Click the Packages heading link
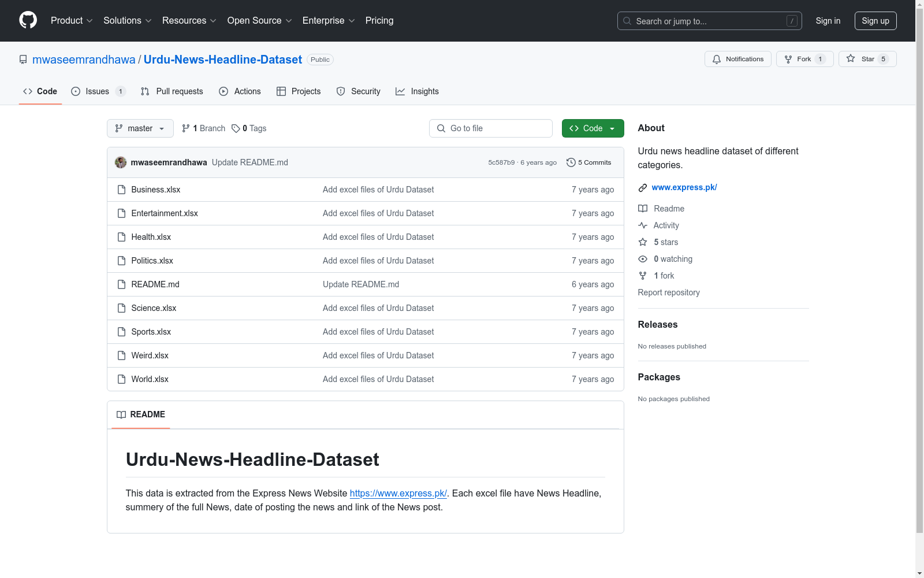 [659, 377]
